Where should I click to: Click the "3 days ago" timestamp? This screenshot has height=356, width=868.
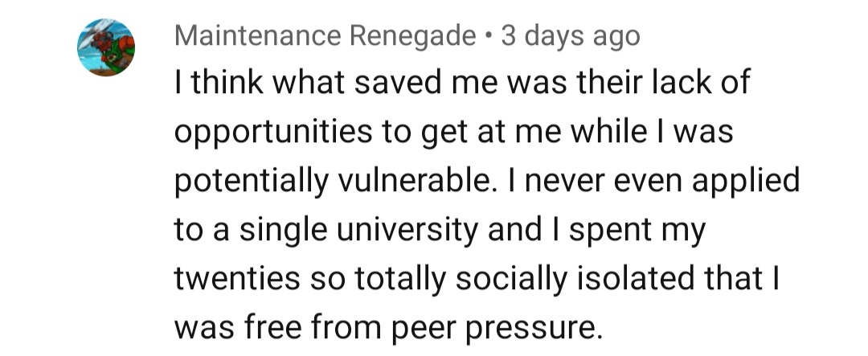point(571,35)
